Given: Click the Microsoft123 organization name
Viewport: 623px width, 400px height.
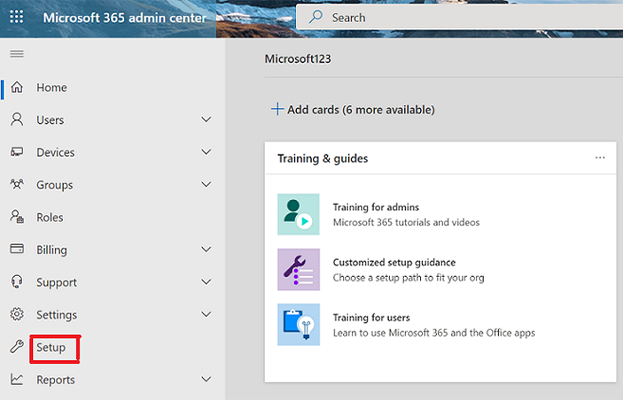Looking at the screenshot, I should pos(298,59).
